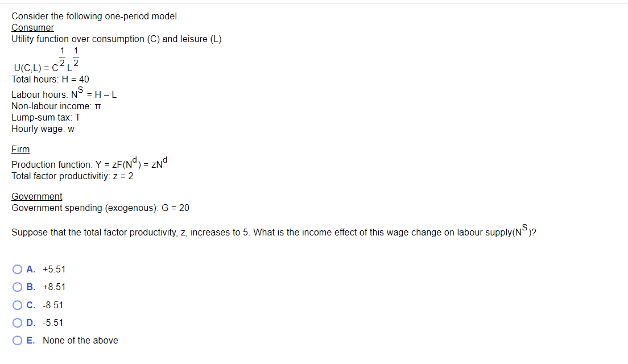Click the underlined Consumer heading
The image size is (628, 364).
[x=32, y=27]
